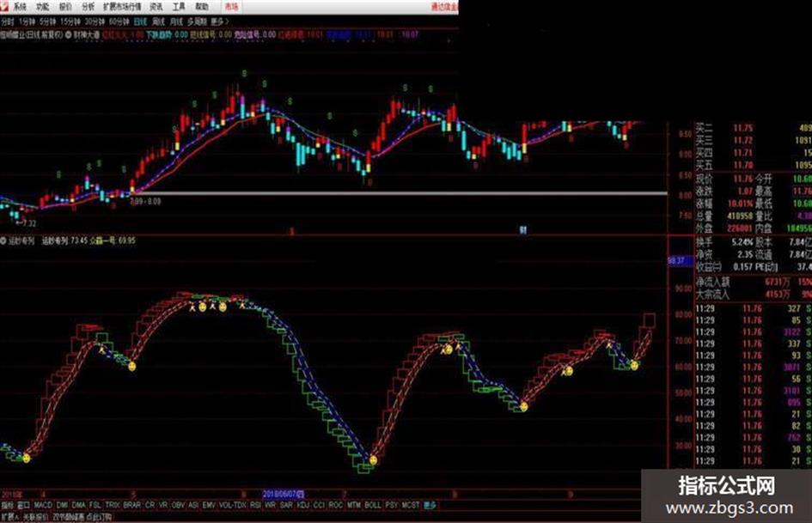Select the MCST indicator tab
812x523 pixels.
point(411,505)
